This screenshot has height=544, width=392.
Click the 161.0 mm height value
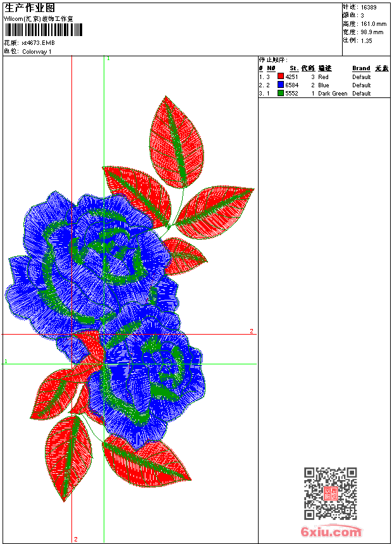click(x=374, y=24)
